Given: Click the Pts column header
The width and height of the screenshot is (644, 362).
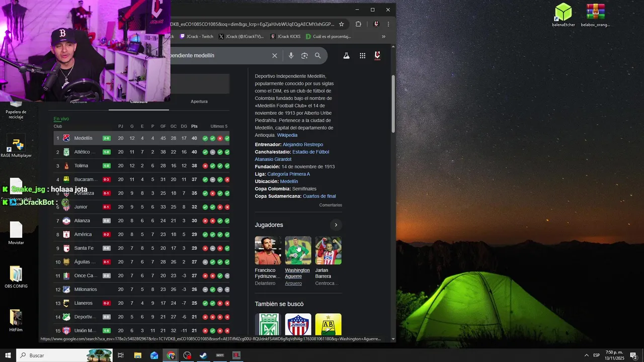Looking at the screenshot, I should point(194,126).
